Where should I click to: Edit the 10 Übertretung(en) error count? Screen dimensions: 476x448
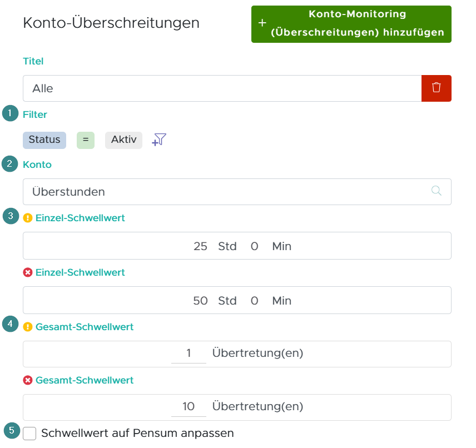(189, 407)
